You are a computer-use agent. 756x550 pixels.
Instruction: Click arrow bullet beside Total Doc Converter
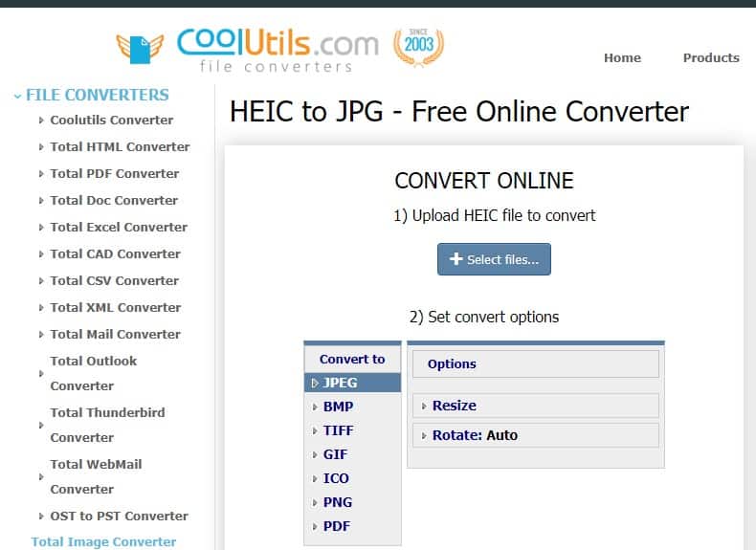41,201
